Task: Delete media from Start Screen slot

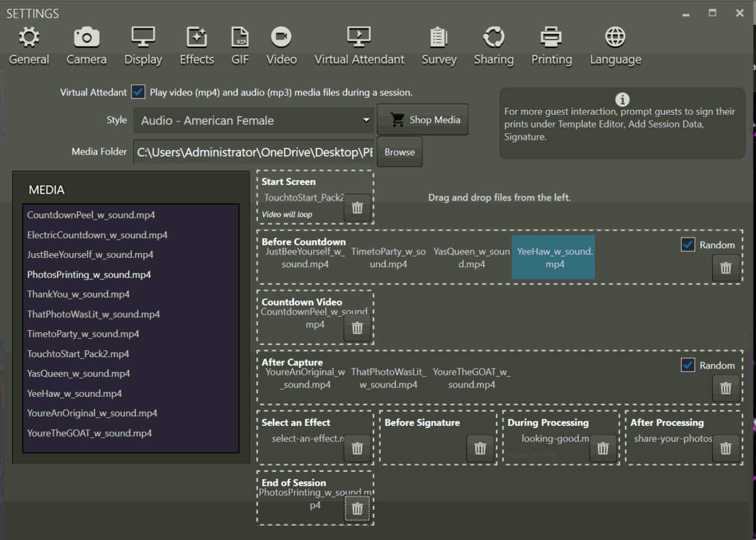Action: click(x=357, y=208)
